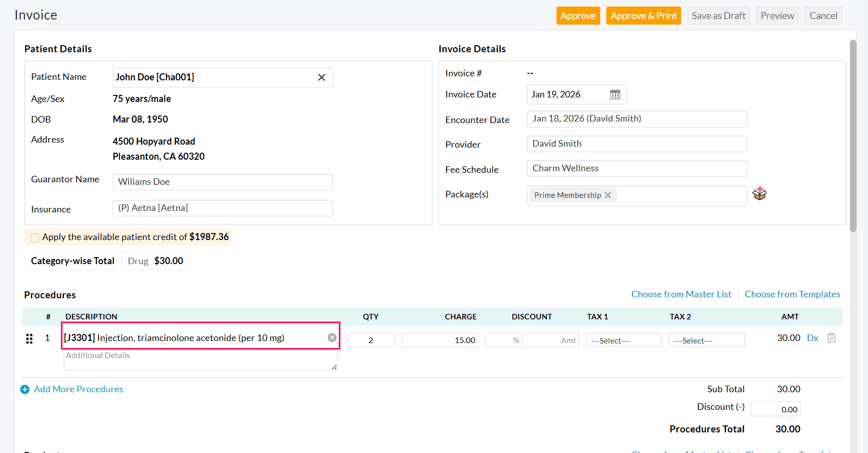The height and width of the screenshot is (453, 868).
Task: Clear the John Doe patient name
Action: [x=321, y=77]
